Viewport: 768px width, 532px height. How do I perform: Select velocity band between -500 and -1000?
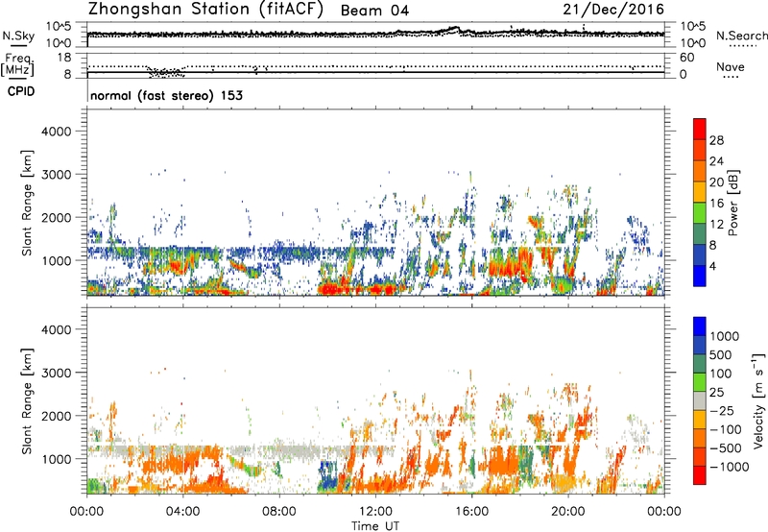[700, 456]
